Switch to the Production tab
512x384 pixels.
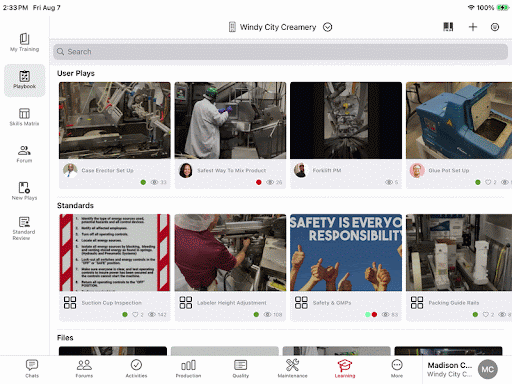188,369
